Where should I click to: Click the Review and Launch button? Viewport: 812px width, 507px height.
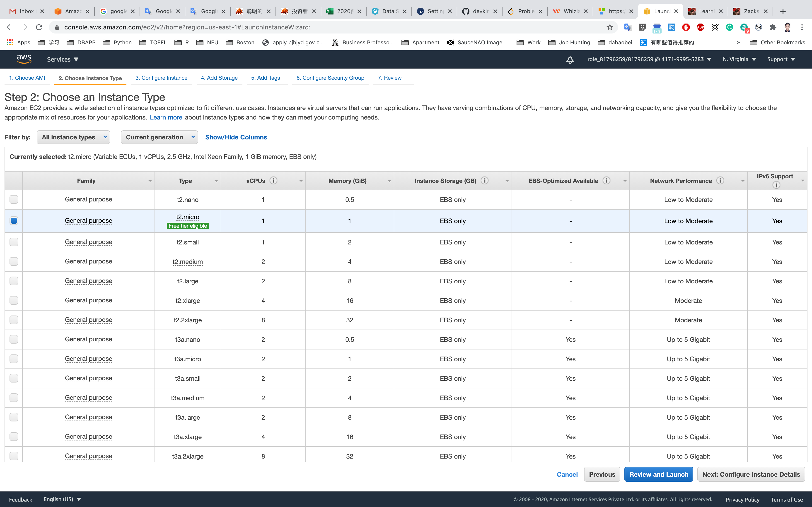[658, 474]
